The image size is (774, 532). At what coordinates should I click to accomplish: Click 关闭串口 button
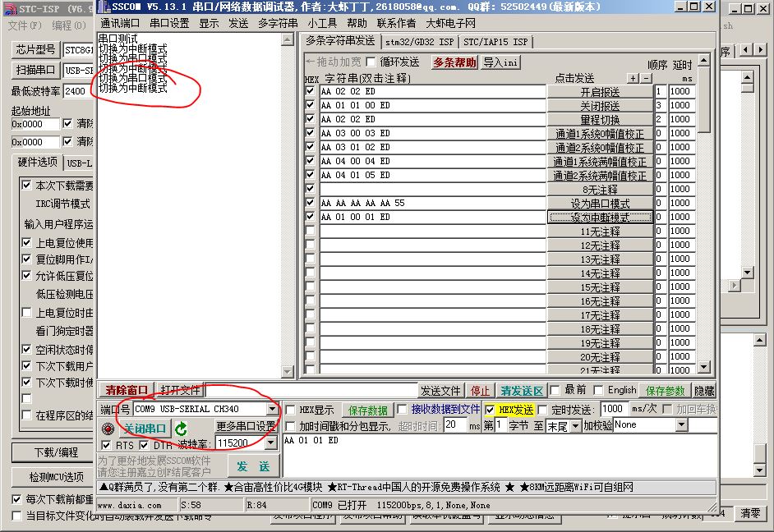point(144,428)
